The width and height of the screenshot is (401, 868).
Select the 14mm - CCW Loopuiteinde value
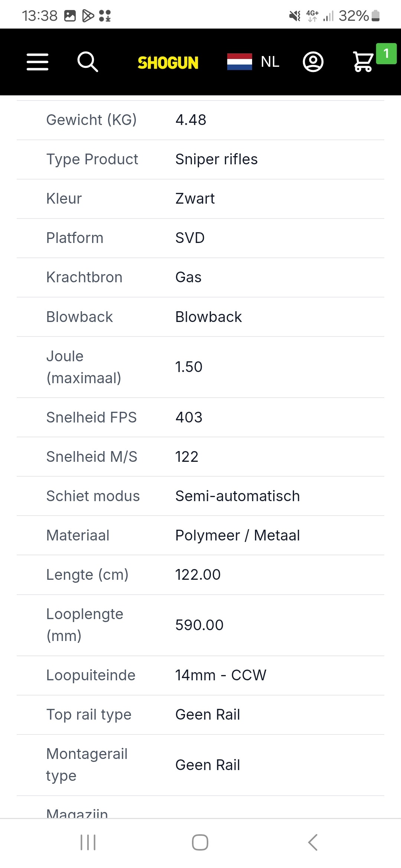pyautogui.click(x=221, y=675)
